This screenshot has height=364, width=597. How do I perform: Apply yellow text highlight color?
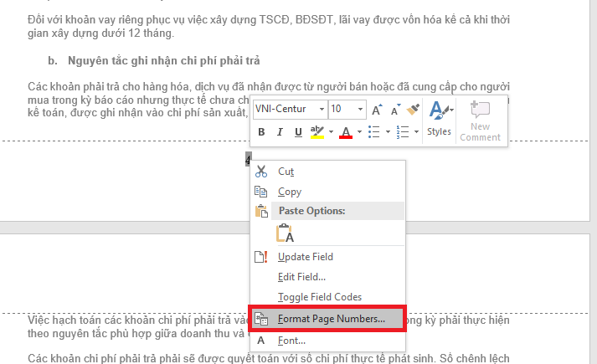pyautogui.click(x=317, y=132)
